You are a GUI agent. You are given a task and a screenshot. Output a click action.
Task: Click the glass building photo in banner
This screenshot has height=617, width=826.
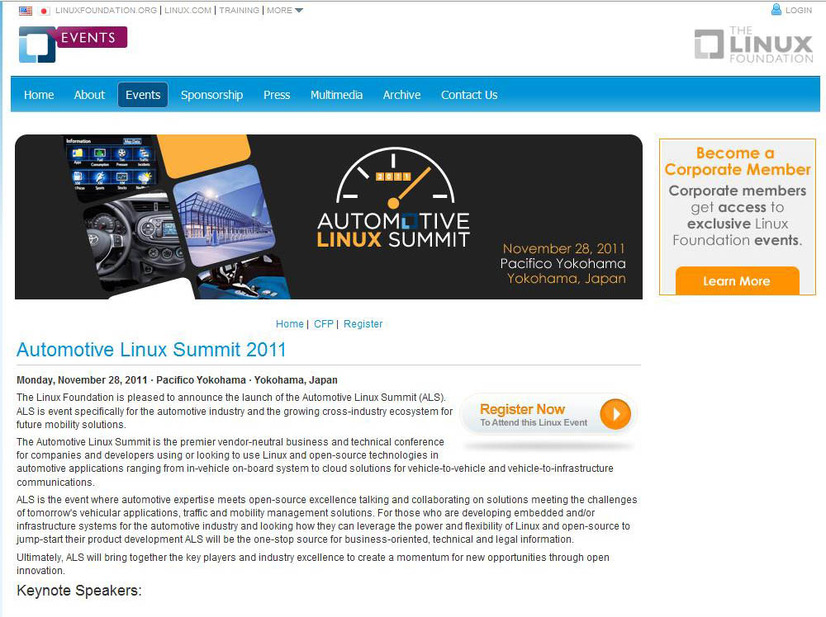224,215
